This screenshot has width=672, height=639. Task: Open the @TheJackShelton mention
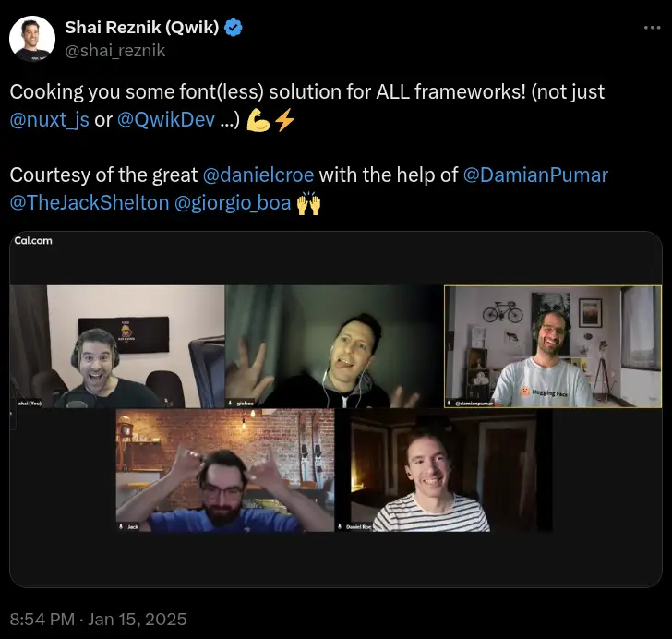[88, 204]
